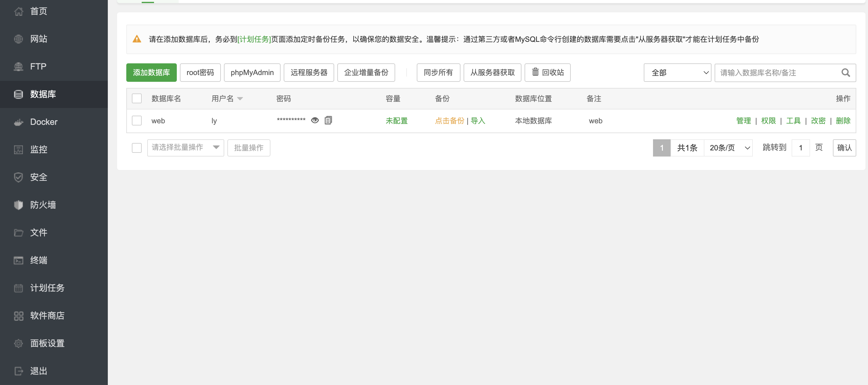Click the Logout (退出) sidebar item
The width and height of the screenshot is (868, 385).
[x=39, y=371]
